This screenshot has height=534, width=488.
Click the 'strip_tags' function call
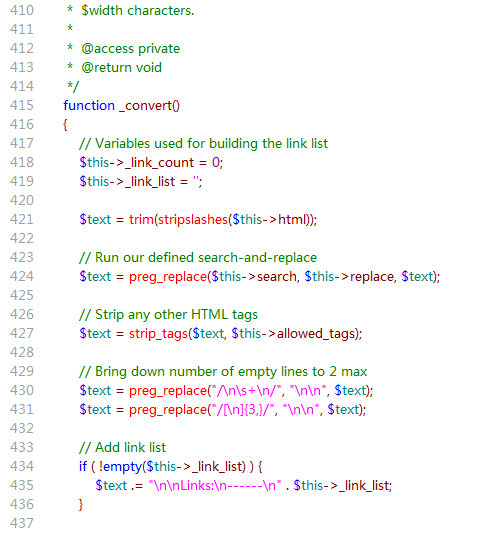158,334
